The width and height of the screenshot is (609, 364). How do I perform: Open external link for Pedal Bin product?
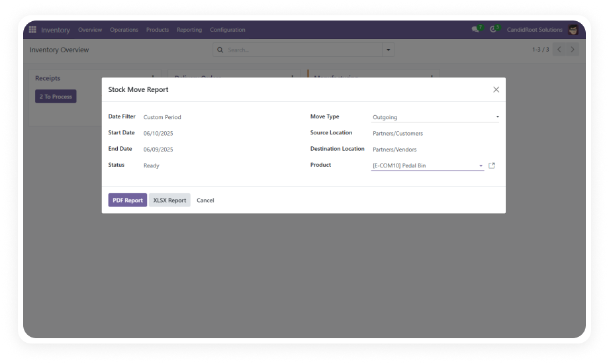pyautogui.click(x=491, y=165)
